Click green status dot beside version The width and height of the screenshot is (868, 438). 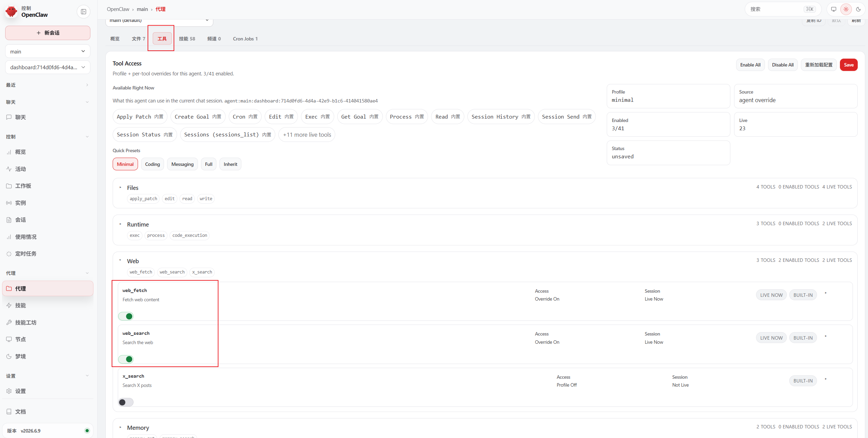87,431
